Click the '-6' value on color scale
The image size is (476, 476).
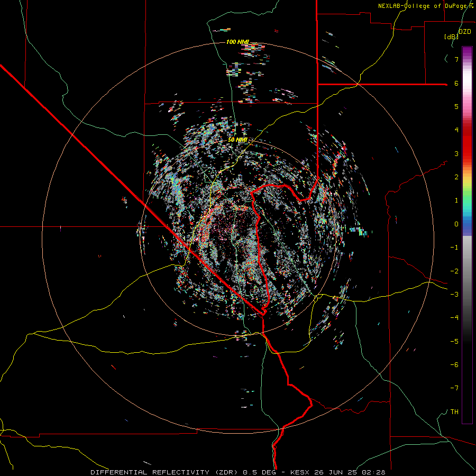(454, 365)
